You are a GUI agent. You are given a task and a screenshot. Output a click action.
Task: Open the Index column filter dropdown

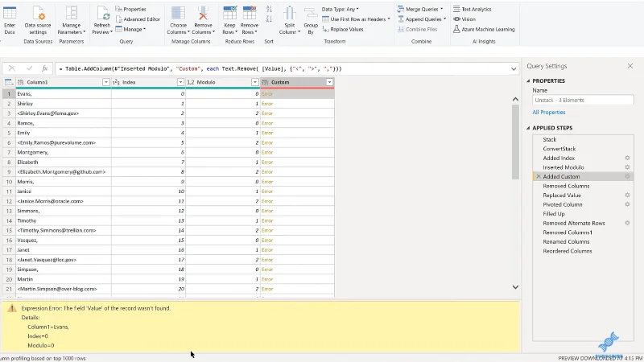coord(180,83)
